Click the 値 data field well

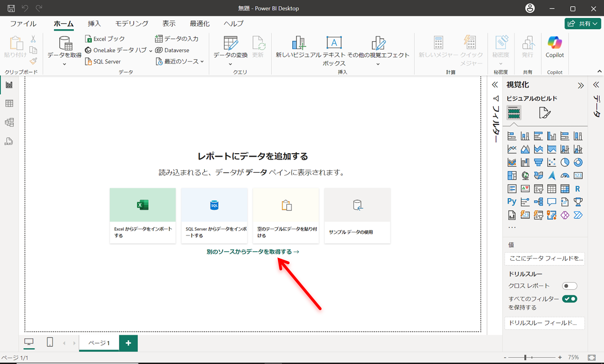(x=545, y=258)
